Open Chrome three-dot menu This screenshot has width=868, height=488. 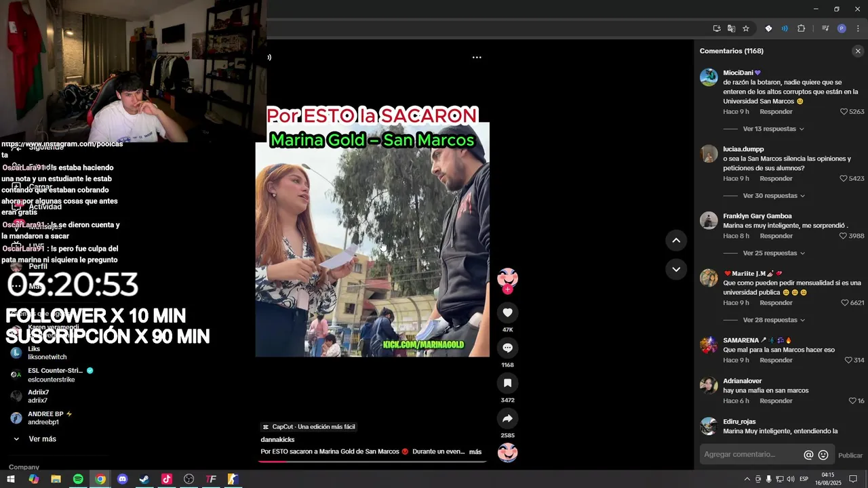click(858, 28)
